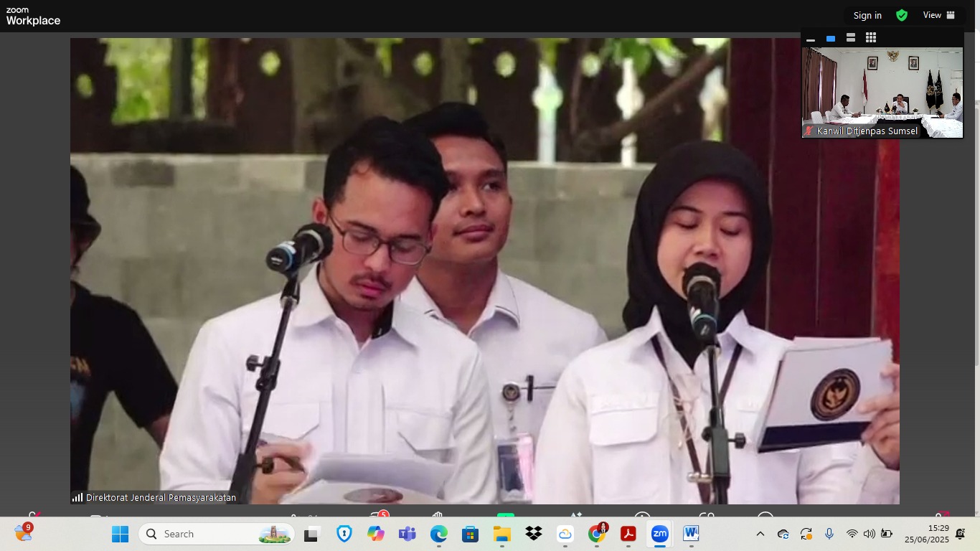Switch to single active speaker thumbnail
Screen dimensions: 980x551
[831, 39]
